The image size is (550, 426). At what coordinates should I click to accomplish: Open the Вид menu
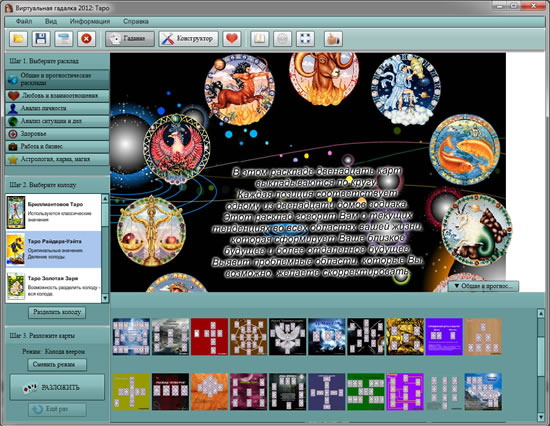click(x=51, y=21)
